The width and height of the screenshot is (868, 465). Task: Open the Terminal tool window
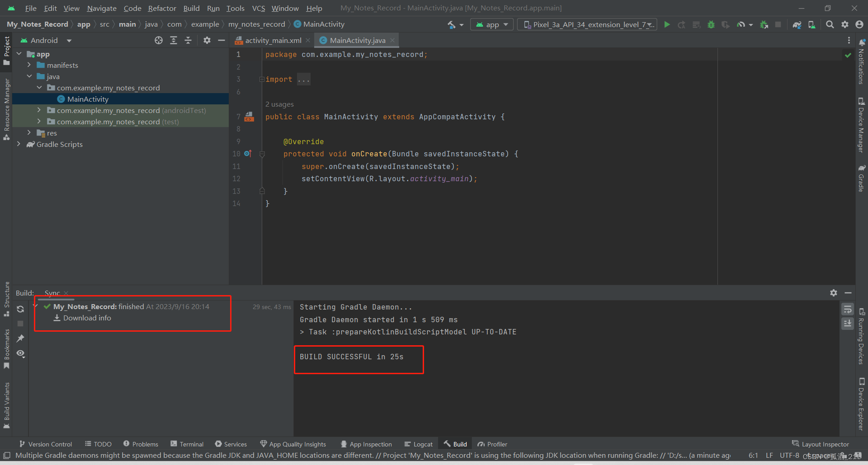click(187, 444)
